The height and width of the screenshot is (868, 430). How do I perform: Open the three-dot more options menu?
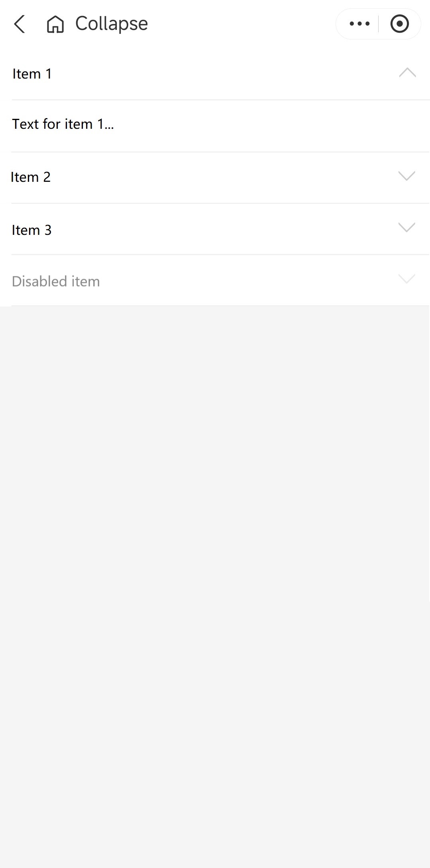click(x=359, y=24)
